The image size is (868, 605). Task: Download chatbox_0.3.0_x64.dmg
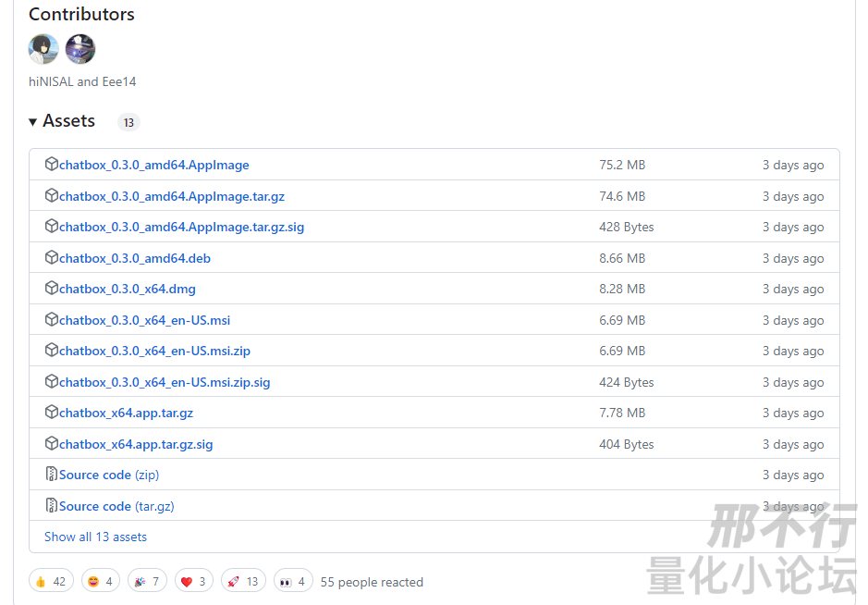click(x=128, y=290)
